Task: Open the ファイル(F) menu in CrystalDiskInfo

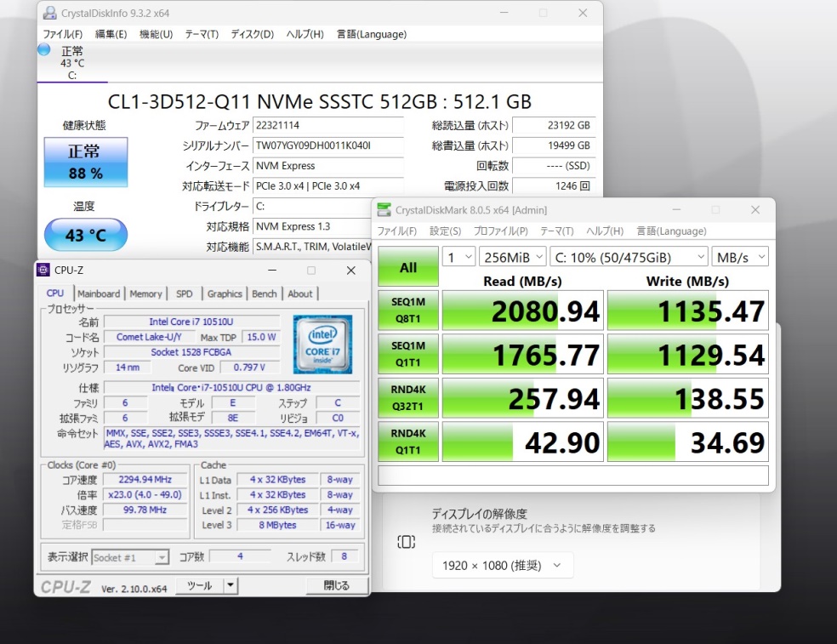Action: (x=62, y=34)
